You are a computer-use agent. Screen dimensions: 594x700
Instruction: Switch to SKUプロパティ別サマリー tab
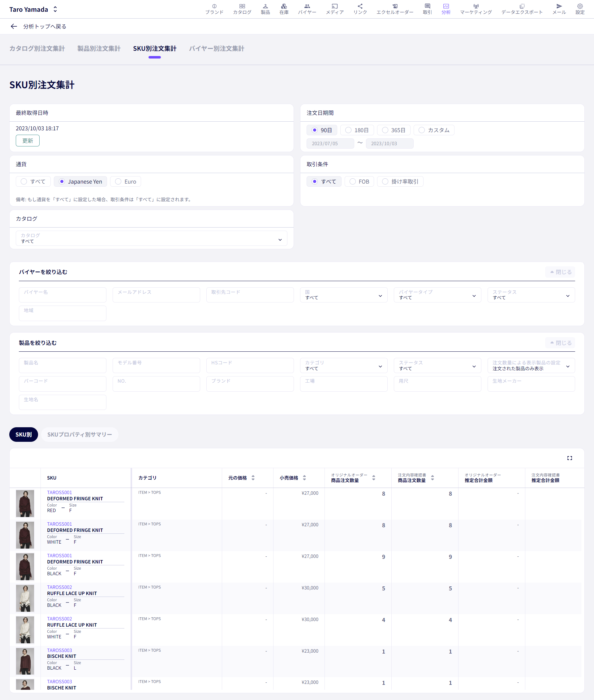pos(80,434)
